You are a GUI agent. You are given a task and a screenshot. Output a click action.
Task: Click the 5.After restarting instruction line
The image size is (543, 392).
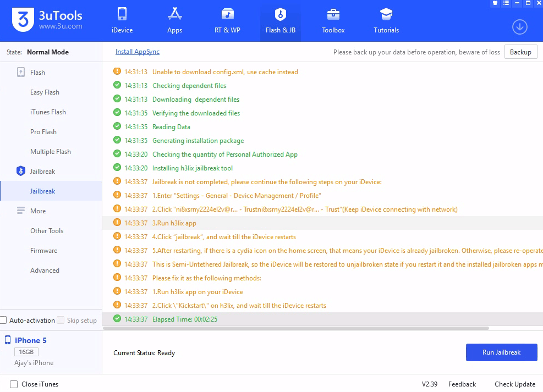348,251
